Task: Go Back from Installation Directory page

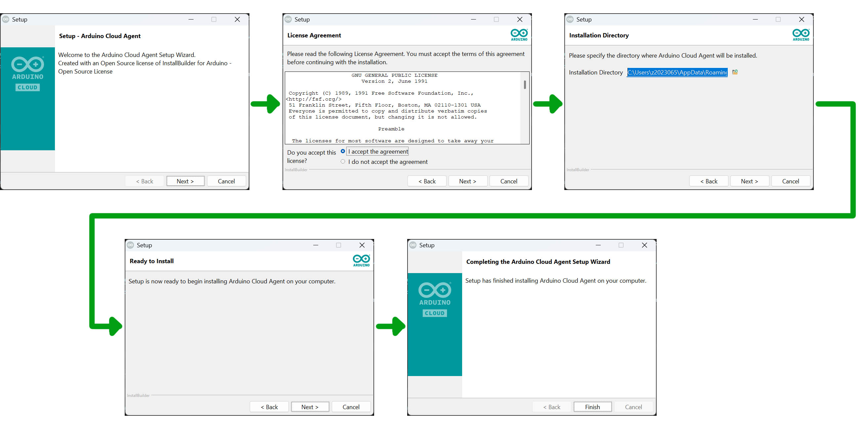Action: (709, 181)
